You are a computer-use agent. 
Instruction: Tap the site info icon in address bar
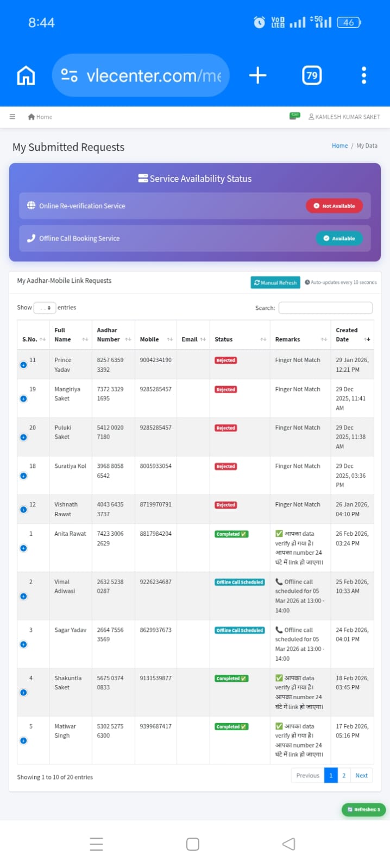click(69, 75)
